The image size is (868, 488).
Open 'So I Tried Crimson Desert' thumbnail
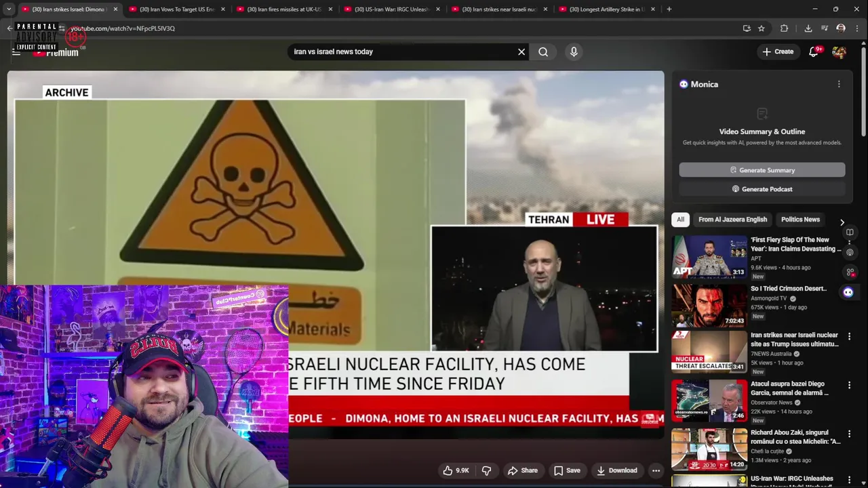709,305
